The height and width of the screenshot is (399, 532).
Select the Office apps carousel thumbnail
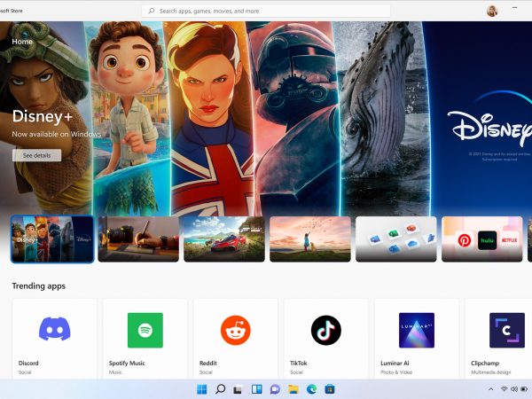396,239
